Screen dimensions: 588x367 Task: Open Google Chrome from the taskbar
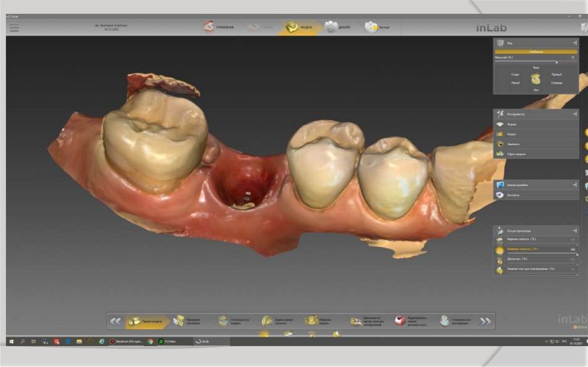point(150,342)
